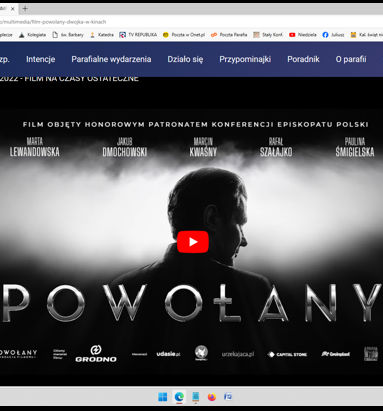Open the Firefox taskbar icon
Screen dimensions: 383x411
click(x=212, y=397)
